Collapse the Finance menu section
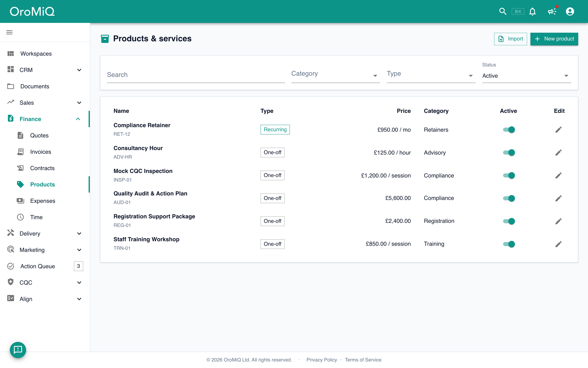 tap(45, 119)
